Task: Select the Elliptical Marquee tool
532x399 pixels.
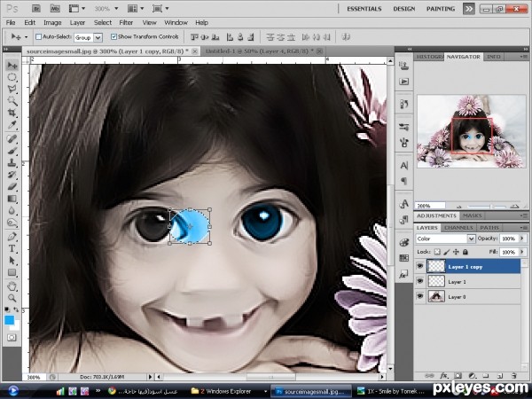Action: (x=12, y=77)
